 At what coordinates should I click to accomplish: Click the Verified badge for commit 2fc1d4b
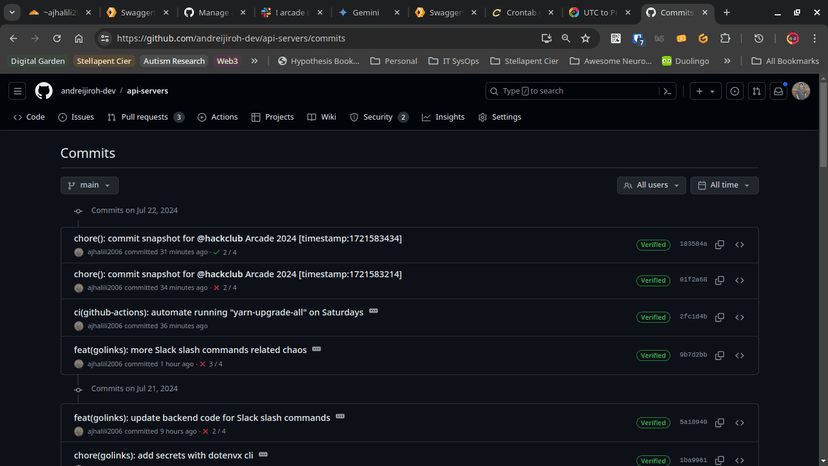pos(653,317)
